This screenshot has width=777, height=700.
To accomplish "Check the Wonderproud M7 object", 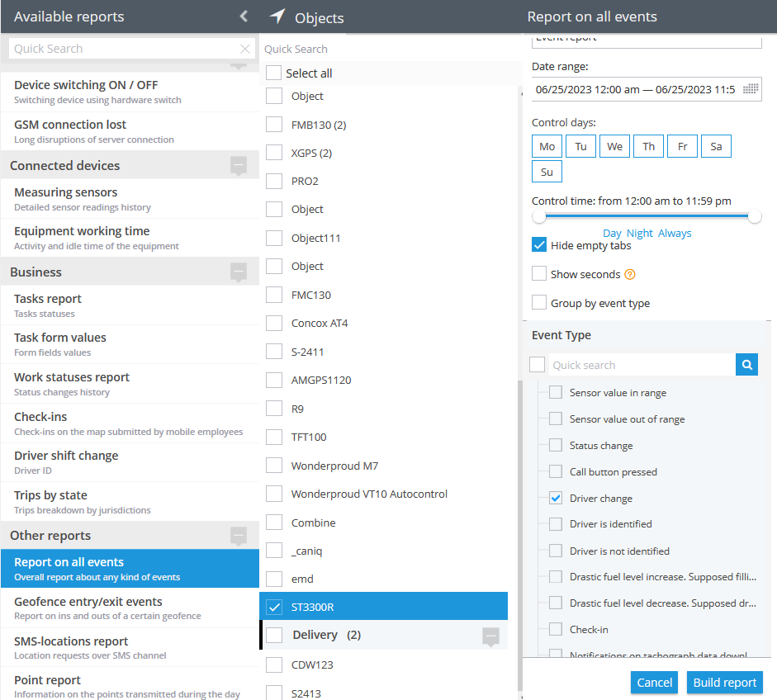I will click(x=274, y=466).
